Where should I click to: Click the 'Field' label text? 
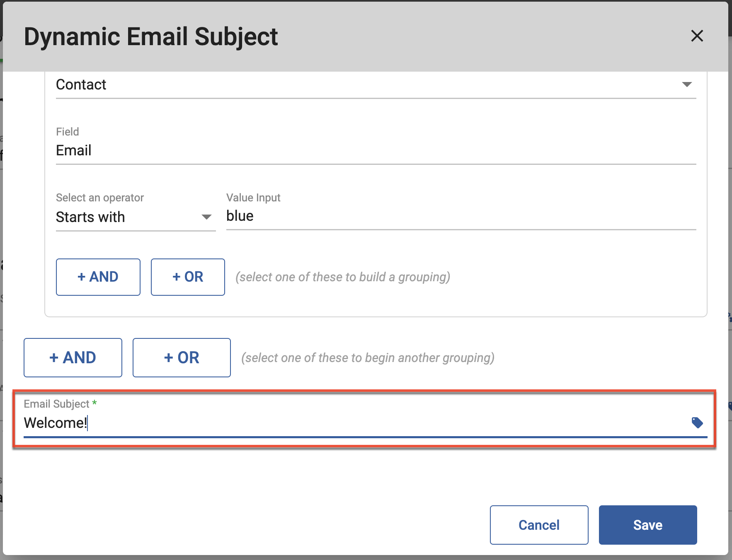point(68,132)
